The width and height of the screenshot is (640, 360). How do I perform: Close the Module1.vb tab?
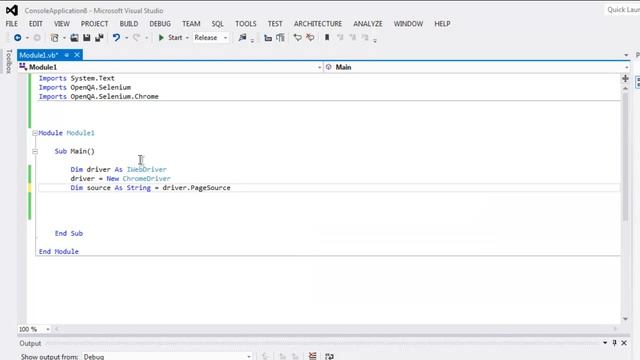click(x=77, y=55)
